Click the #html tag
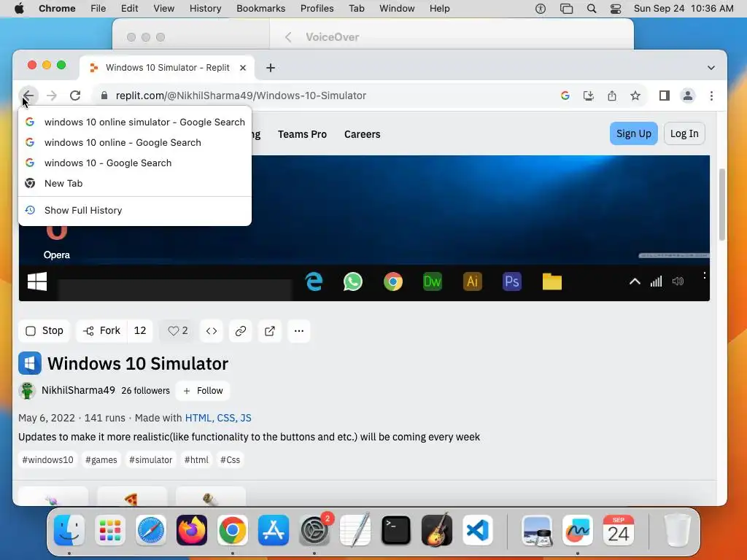Screen dimensions: 747x560 [196, 460]
